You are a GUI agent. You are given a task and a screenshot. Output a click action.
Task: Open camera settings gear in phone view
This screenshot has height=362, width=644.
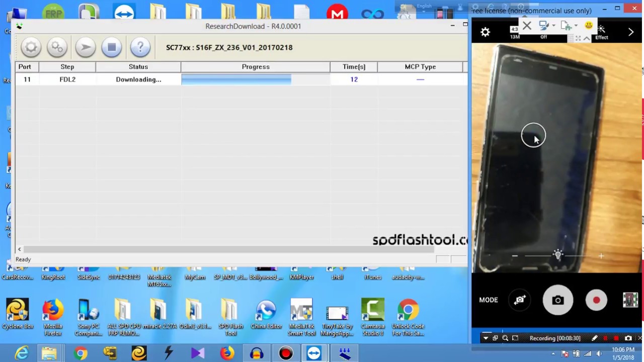(485, 32)
